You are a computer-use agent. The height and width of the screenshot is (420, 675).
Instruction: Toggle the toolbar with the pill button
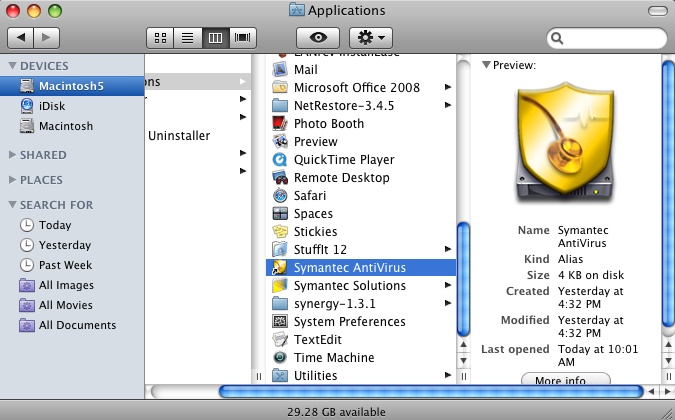tap(658, 11)
